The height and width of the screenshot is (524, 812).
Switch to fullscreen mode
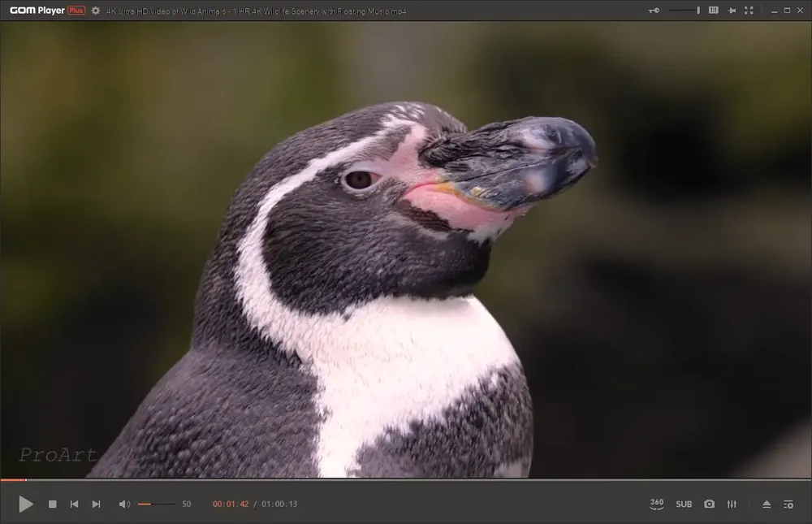[x=749, y=11]
